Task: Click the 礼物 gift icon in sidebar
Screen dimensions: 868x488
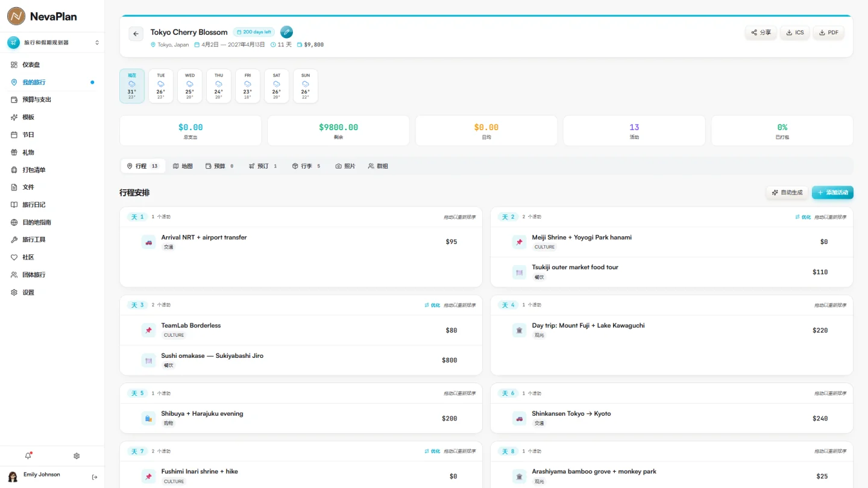Action: [14, 152]
